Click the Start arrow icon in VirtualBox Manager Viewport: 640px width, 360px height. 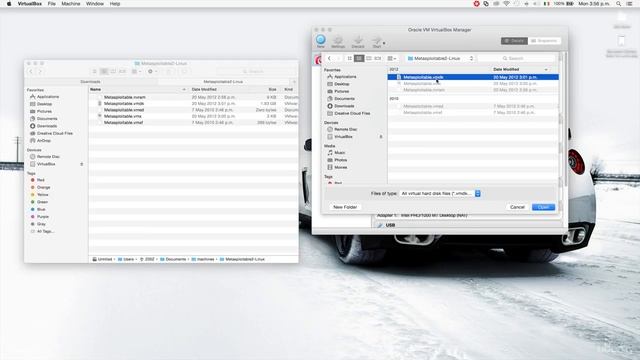click(x=377, y=40)
